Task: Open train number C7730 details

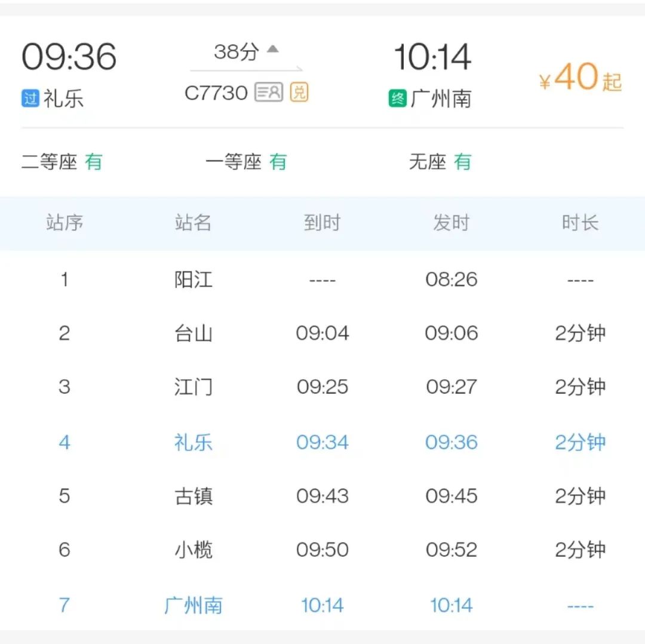Action: (x=216, y=93)
